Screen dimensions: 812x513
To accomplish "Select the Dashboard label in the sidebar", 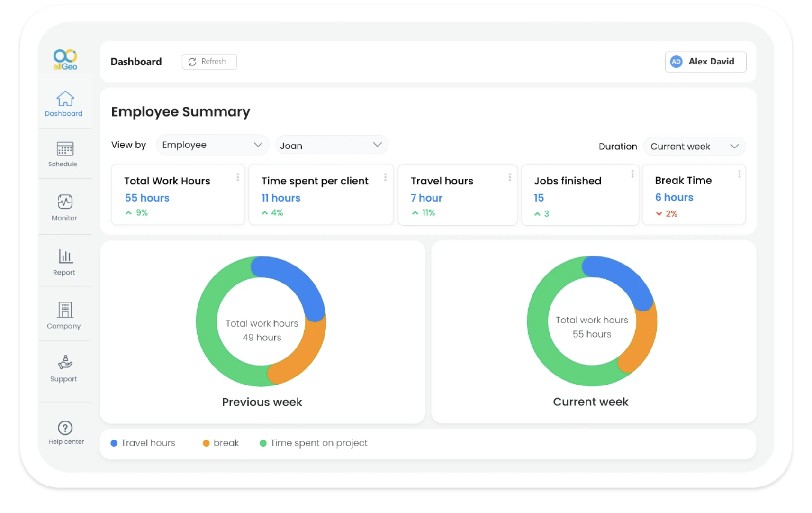I will [63, 114].
